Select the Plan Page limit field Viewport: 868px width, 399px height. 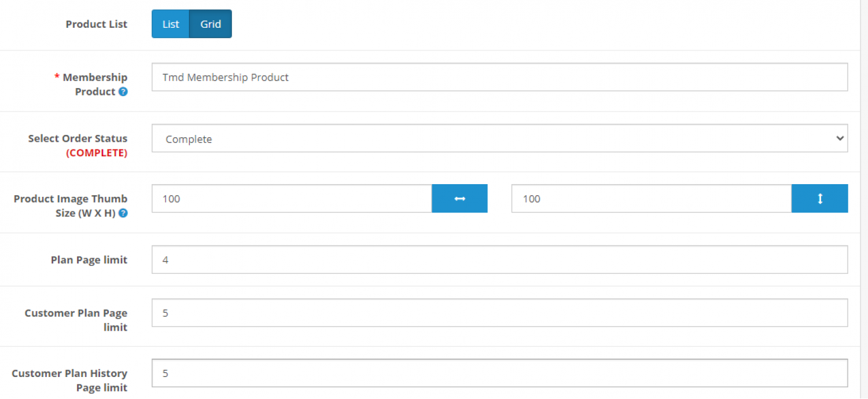(x=500, y=259)
